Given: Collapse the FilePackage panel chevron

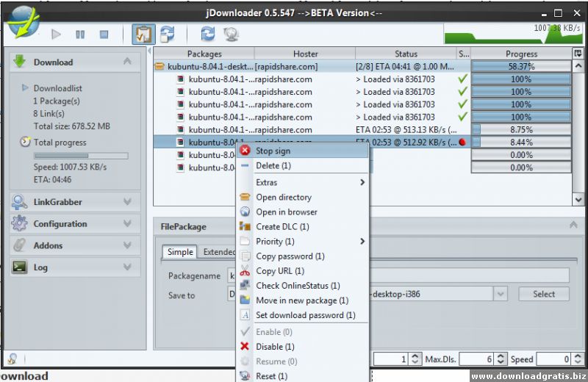Looking at the screenshot, I should tap(573, 225).
